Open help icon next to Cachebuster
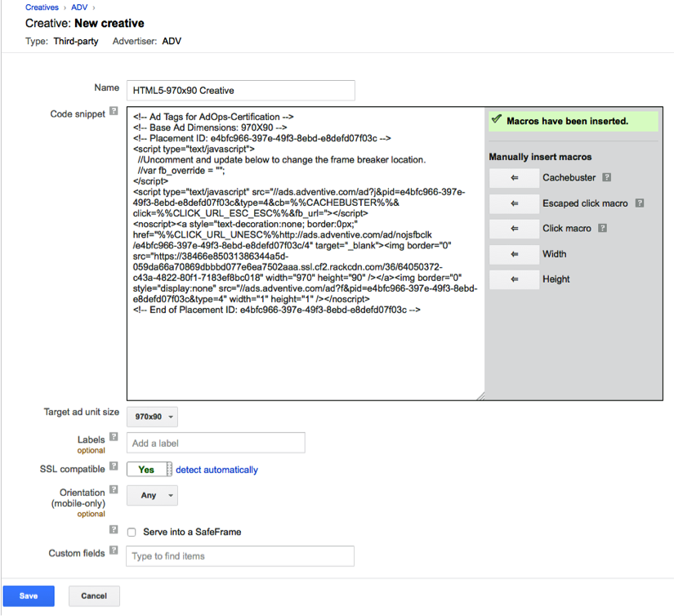674x616 pixels. point(606,177)
